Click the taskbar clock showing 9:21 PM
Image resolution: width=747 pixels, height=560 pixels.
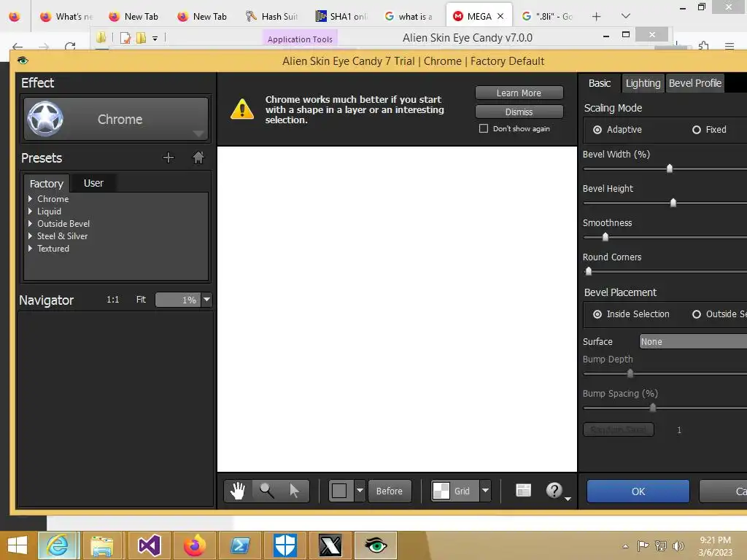click(x=715, y=540)
